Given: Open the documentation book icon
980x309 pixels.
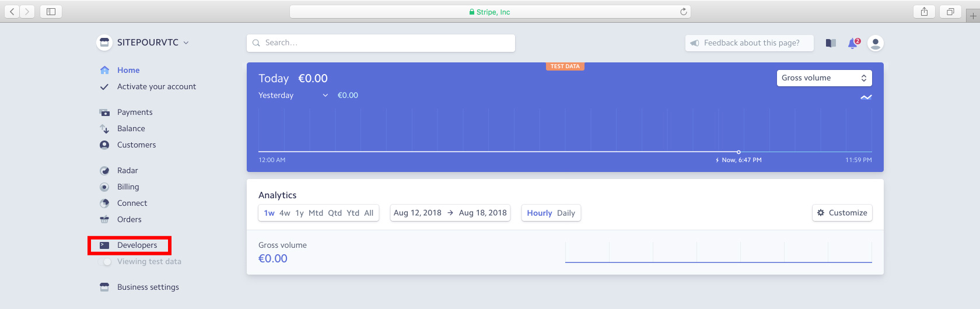Looking at the screenshot, I should [831, 43].
